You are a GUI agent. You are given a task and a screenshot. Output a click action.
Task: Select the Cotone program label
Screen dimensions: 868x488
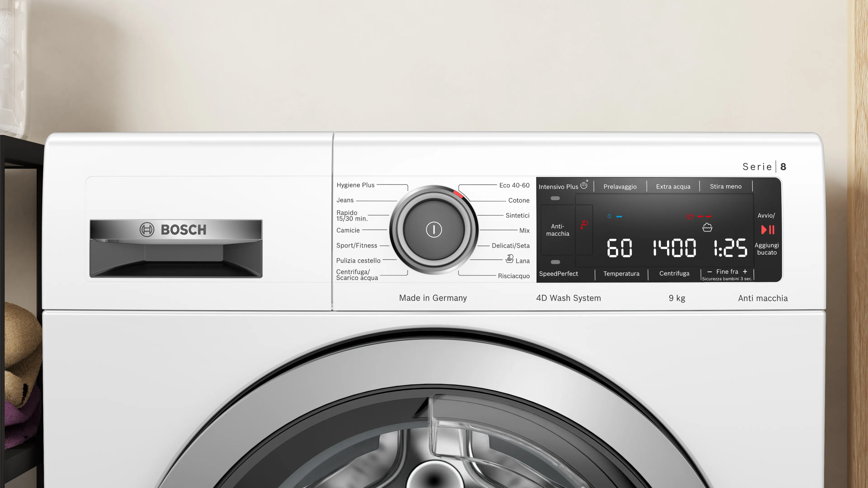(x=519, y=200)
